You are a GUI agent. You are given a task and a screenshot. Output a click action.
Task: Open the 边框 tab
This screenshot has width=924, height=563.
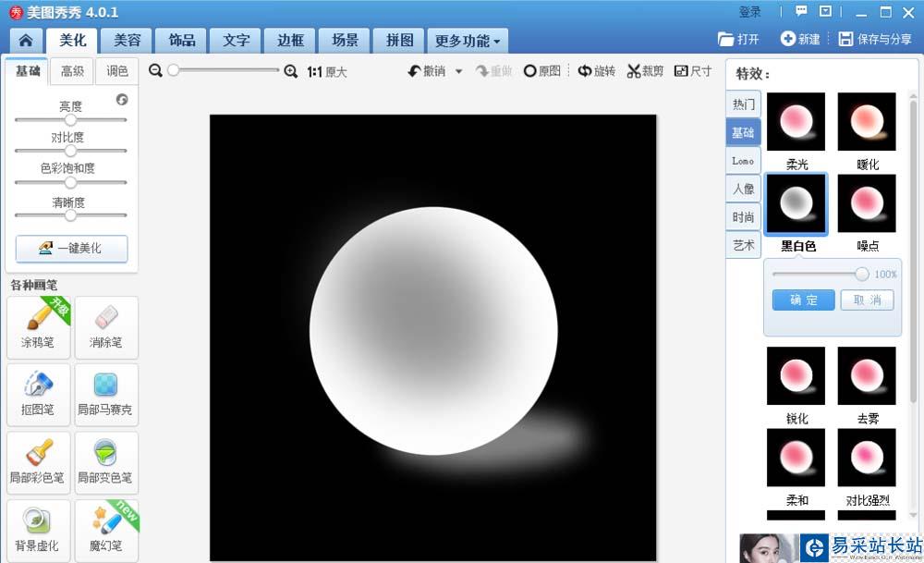coord(290,40)
